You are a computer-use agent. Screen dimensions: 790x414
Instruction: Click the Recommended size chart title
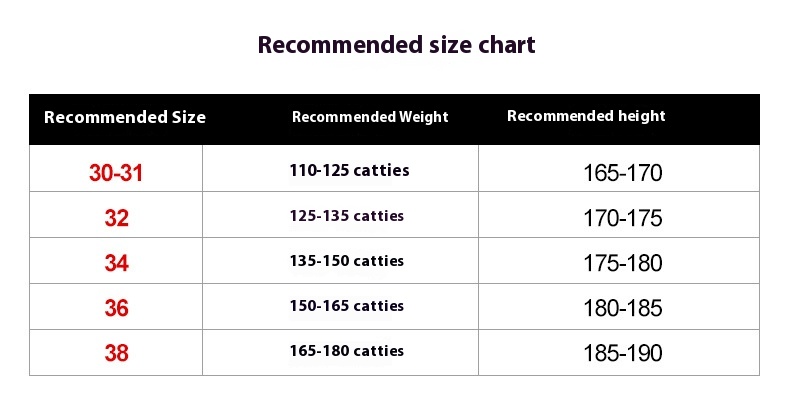(x=396, y=45)
